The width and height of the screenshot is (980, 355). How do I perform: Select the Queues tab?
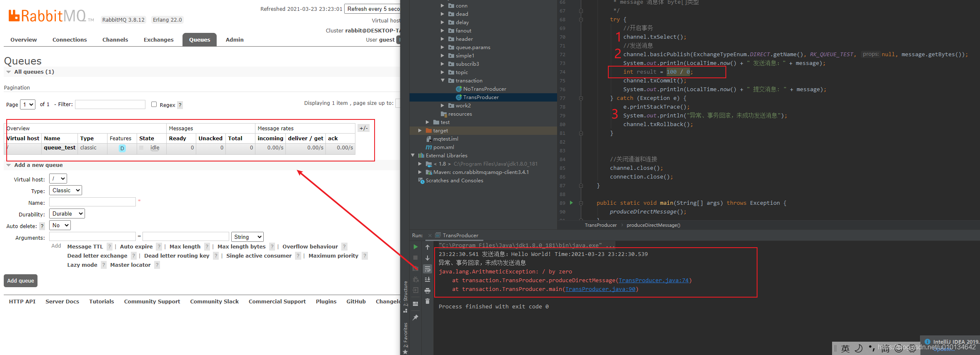[x=200, y=40]
